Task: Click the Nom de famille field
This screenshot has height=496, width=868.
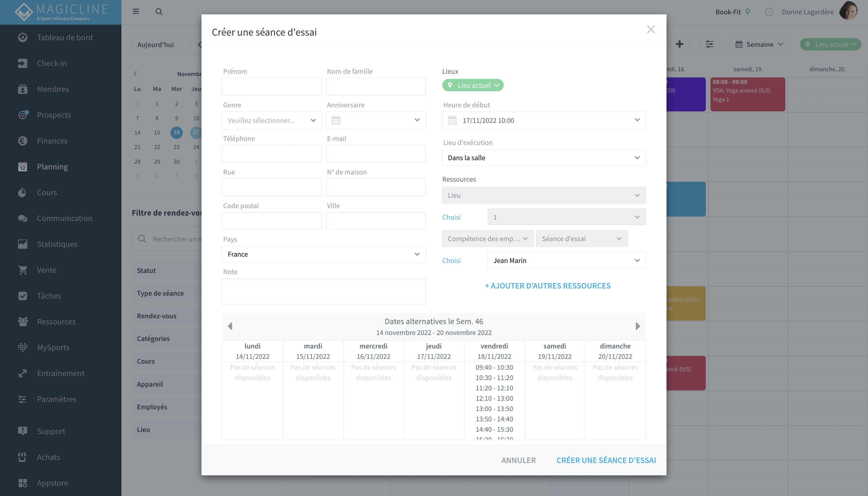Action: [x=375, y=86]
